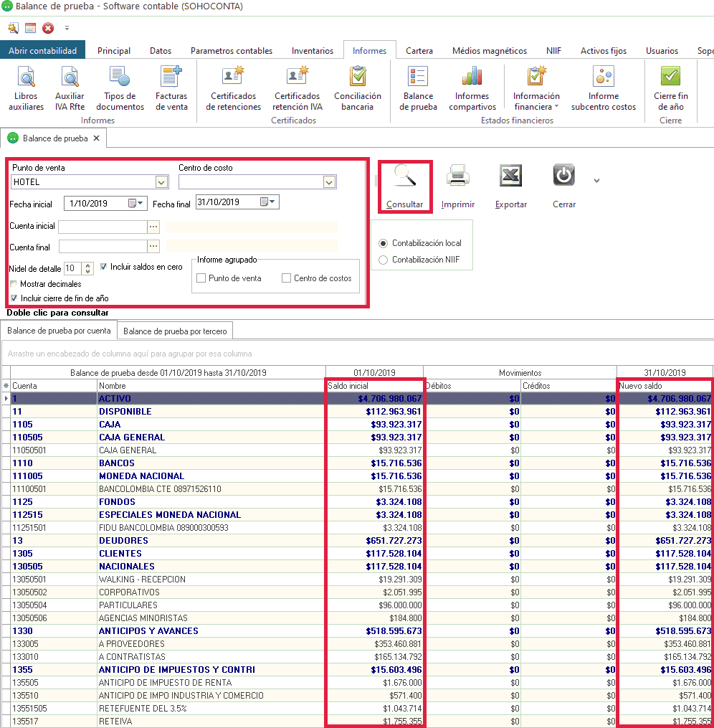Switch to the Cartera ribbon tab
The image size is (714, 728).
(x=419, y=51)
